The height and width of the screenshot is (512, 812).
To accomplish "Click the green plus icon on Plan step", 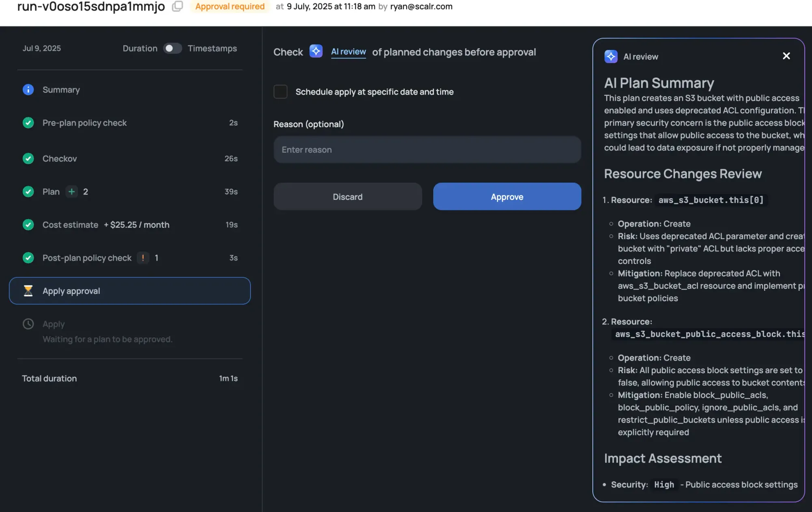I will point(71,192).
